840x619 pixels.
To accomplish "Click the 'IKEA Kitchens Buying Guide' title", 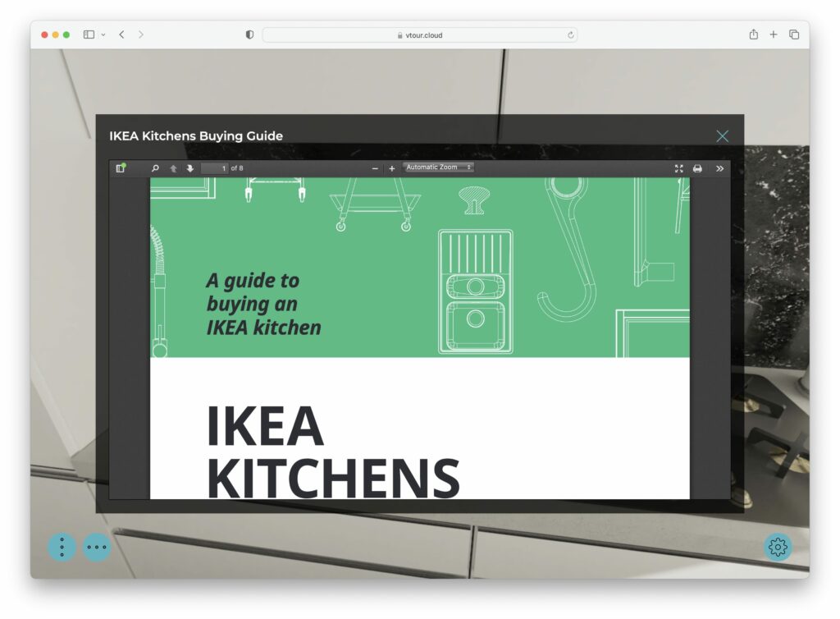I will coord(196,136).
